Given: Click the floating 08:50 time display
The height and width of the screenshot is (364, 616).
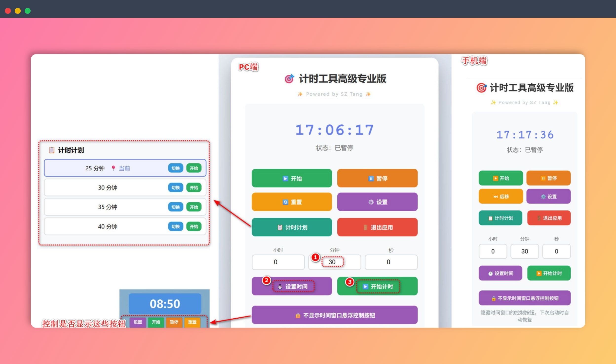Looking at the screenshot, I should 165,304.
